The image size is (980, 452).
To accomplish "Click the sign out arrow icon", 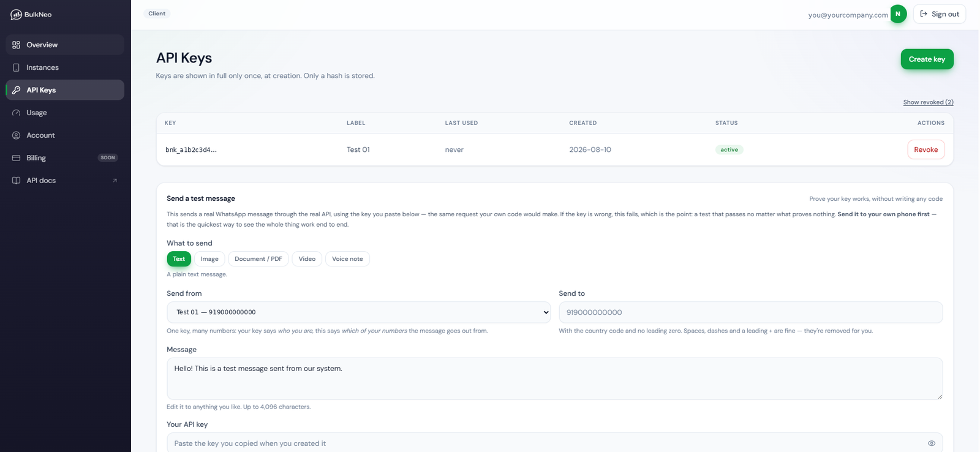I will (x=924, y=14).
